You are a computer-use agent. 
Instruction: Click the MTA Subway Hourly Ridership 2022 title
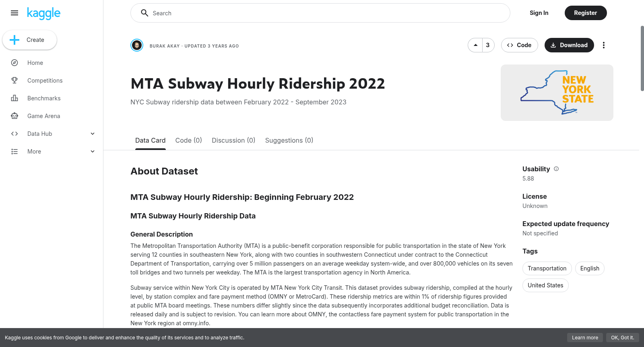point(258,84)
